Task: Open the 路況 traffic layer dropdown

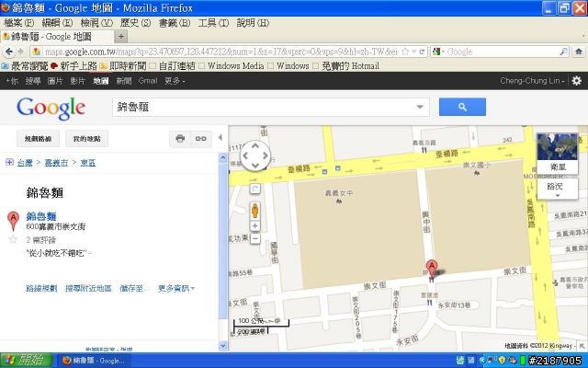Action: [x=558, y=189]
